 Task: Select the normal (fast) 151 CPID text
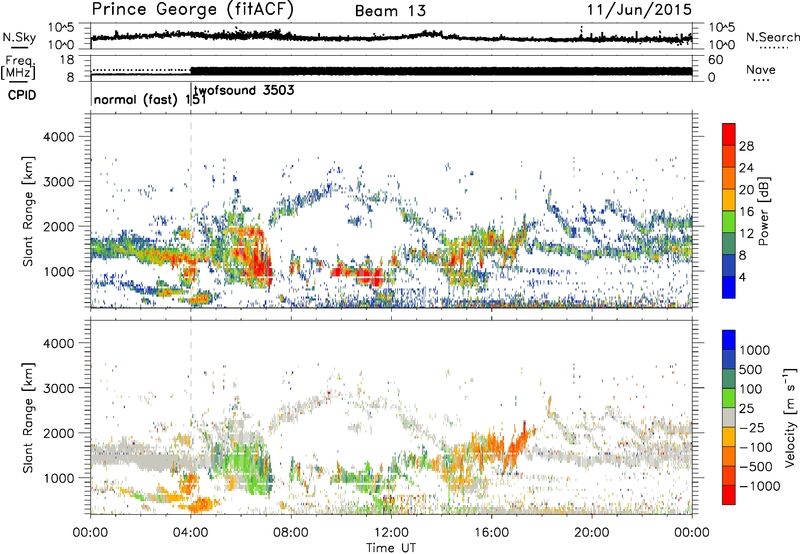point(150,99)
